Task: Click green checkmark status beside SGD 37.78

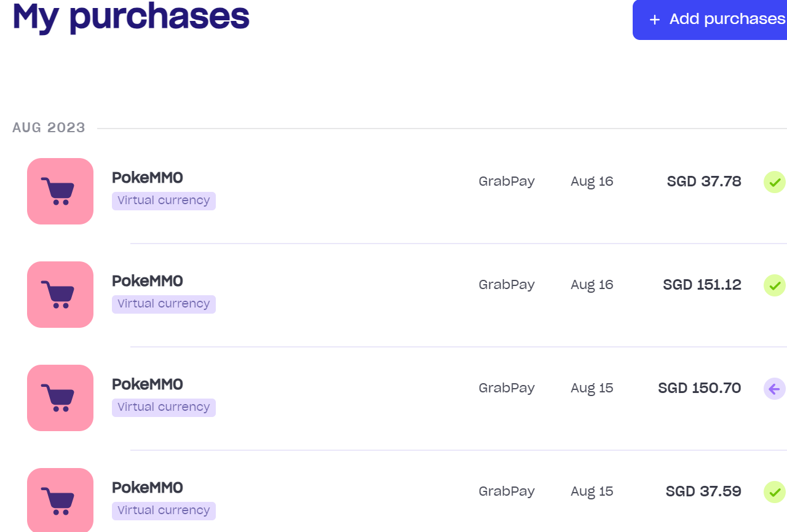Action: (x=775, y=182)
